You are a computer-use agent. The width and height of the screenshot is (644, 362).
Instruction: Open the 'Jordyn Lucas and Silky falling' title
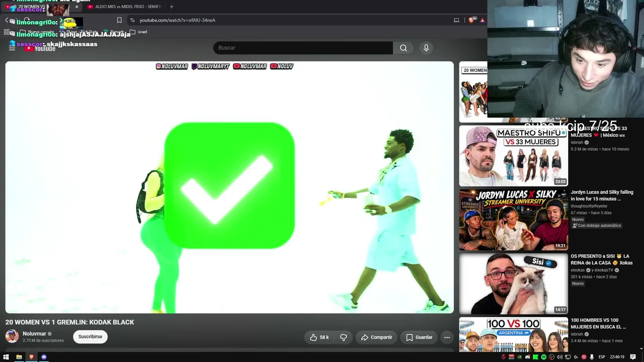pyautogui.click(x=602, y=196)
